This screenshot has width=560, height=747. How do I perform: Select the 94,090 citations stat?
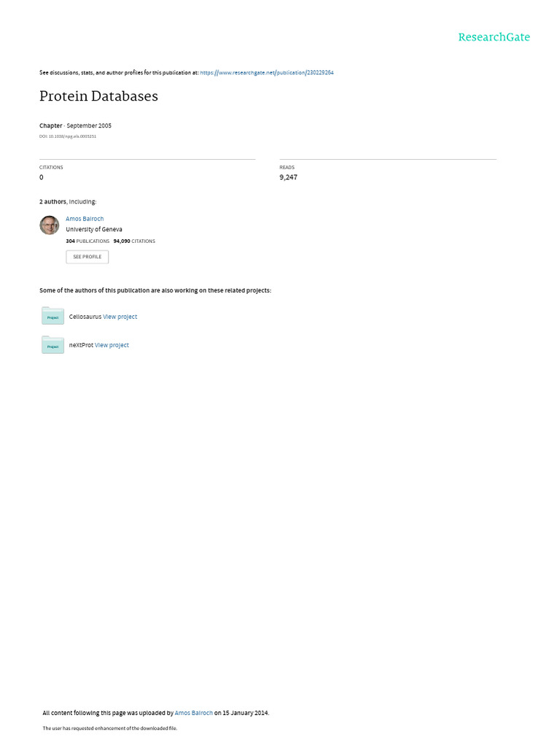coord(134,241)
